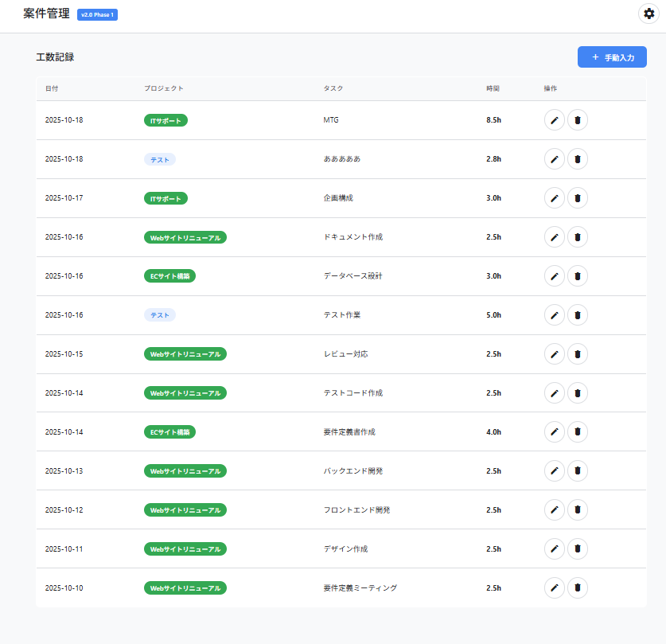Image resolution: width=666 pixels, height=644 pixels.
Task: Delete the データベース設計 task row
Action: (578, 276)
